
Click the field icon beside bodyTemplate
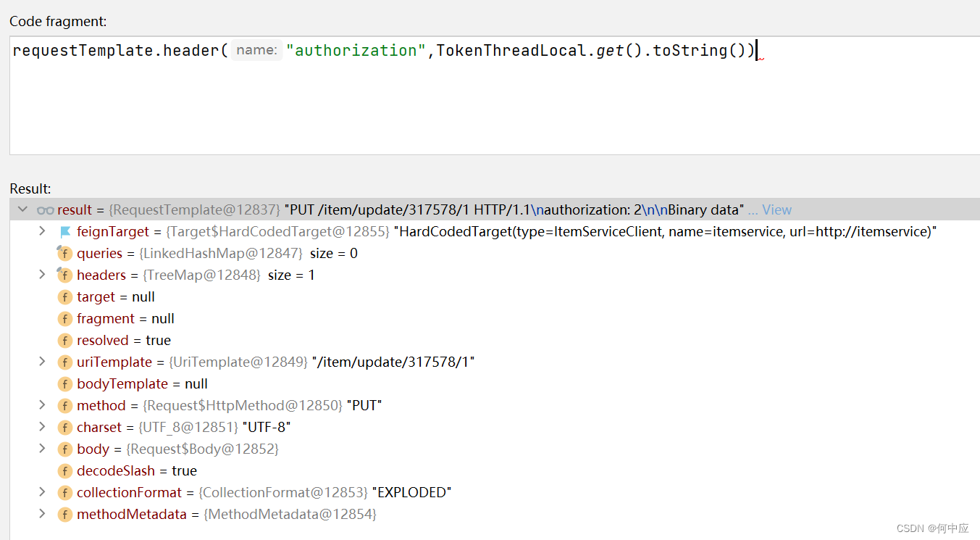pos(64,383)
